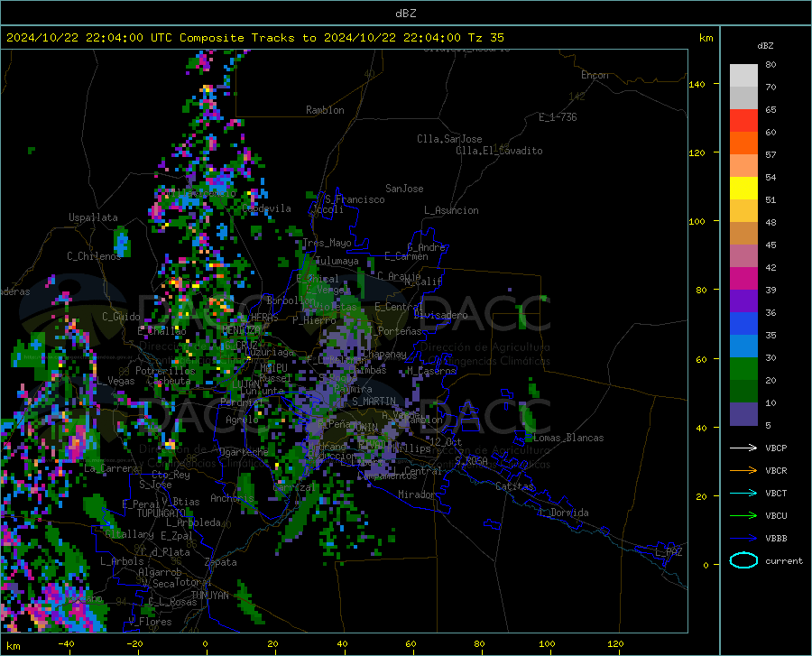Click the timestamp header text 2024/10/22 22:04:00
812x656 pixels.
pos(75,38)
